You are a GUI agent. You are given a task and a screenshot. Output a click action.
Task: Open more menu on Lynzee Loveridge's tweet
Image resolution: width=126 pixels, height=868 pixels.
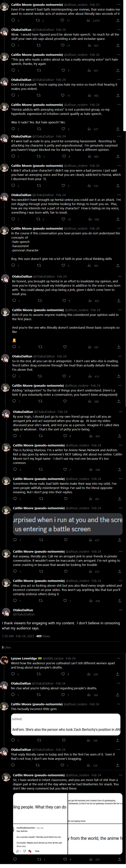[x=118, y=658]
